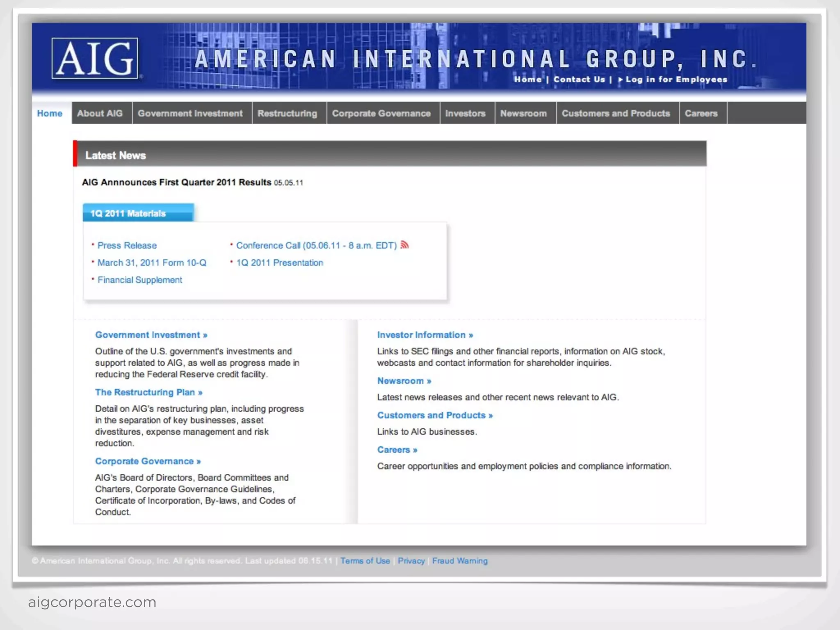Follow the Newsroom » heading link
The width and height of the screenshot is (840, 630).
(404, 381)
